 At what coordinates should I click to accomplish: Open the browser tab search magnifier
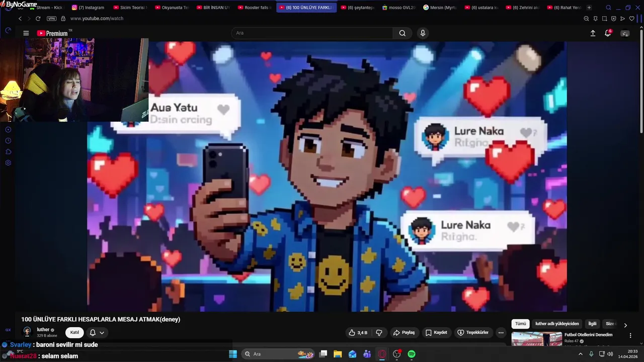tap(608, 8)
